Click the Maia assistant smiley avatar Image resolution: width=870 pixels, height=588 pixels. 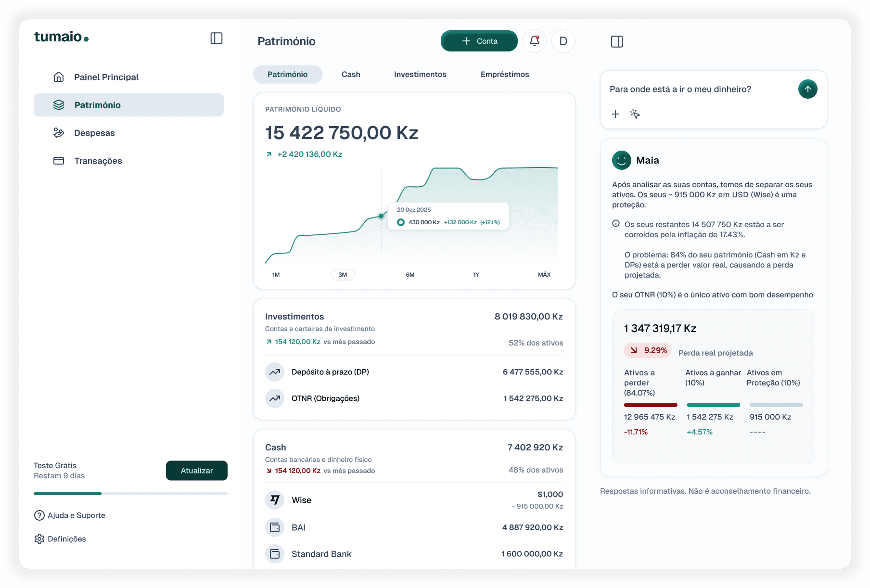621,160
